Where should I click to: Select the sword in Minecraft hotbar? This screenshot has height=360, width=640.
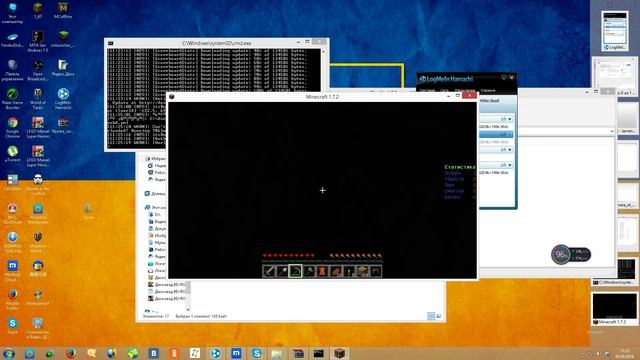(x=269, y=271)
